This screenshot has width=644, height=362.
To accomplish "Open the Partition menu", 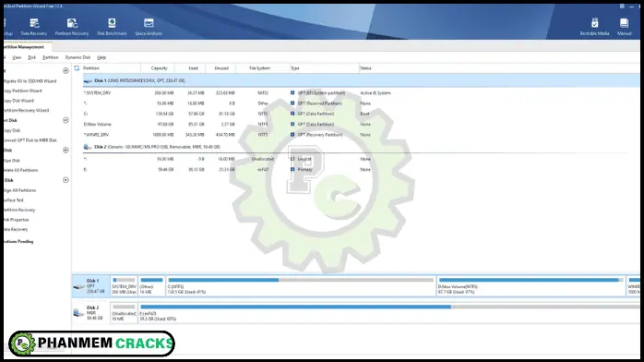I will 50,57.
